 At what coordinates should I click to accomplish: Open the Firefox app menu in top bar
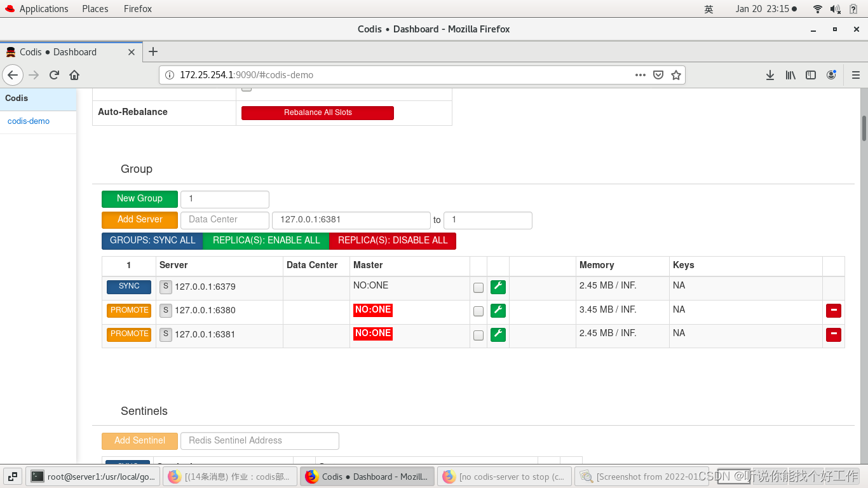coord(138,9)
